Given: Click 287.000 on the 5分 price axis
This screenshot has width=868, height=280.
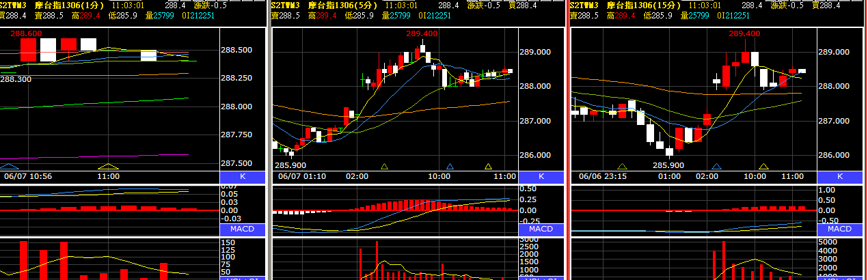Looking at the screenshot, I should coord(537,121).
